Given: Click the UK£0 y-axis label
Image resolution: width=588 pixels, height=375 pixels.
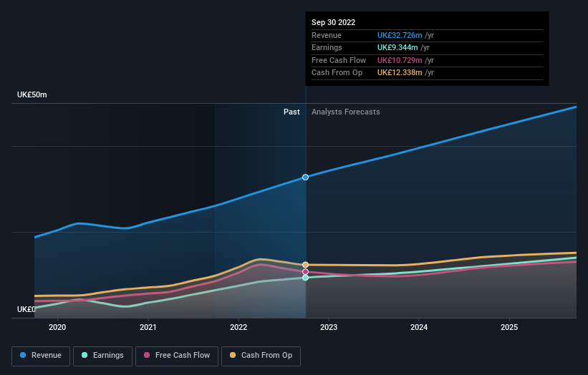Looking at the screenshot, I should coord(26,309).
